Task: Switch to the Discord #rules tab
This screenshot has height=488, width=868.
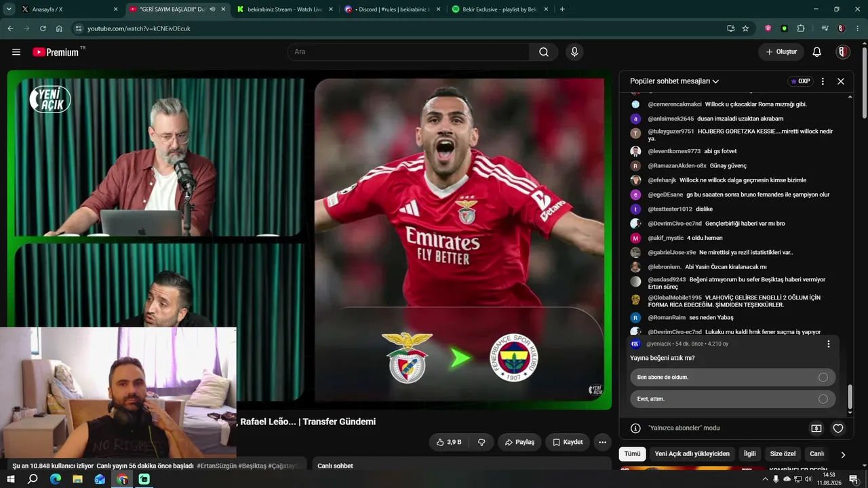Action: pyautogui.click(x=393, y=9)
